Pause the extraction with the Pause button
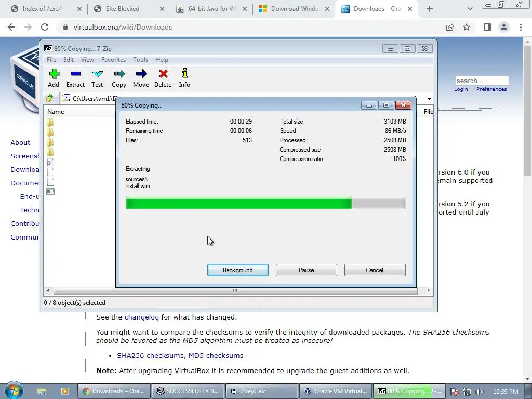The width and height of the screenshot is (532, 399). pyautogui.click(x=307, y=270)
